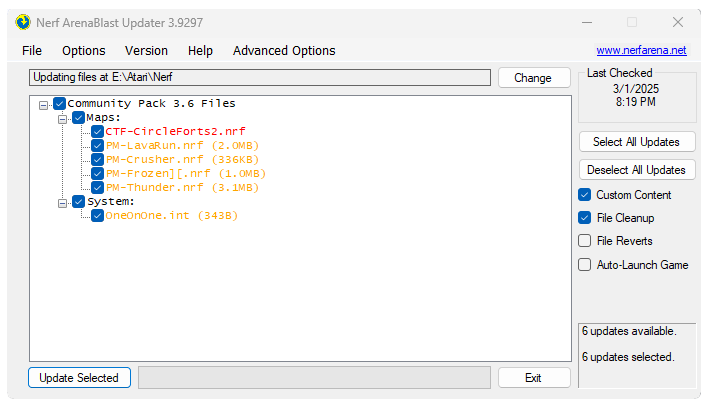The height and width of the screenshot is (407, 712).
Task: Uncheck CTF-CircleForts2.nrf in the update list
Action: [97, 131]
